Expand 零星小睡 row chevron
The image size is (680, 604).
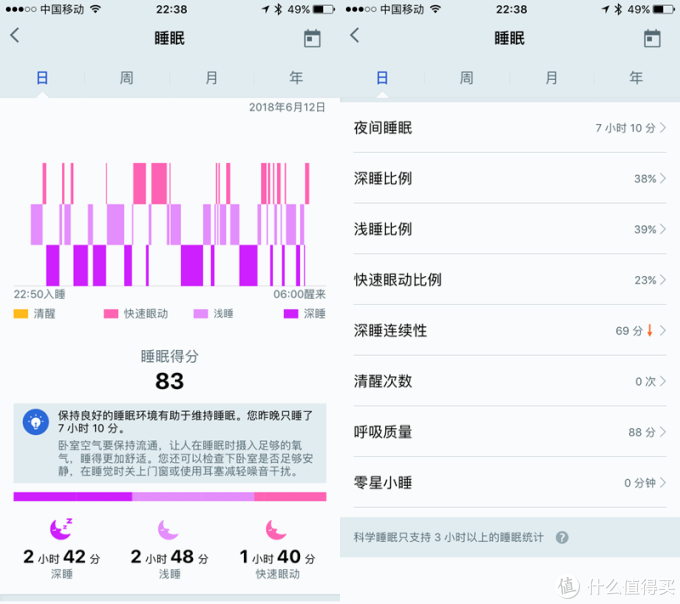pyautogui.click(x=663, y=483)
